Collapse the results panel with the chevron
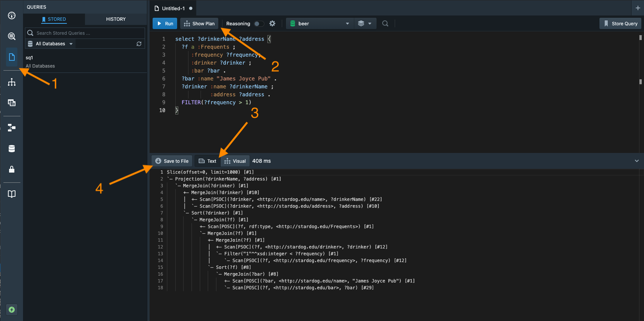The image size is (644, 321). click(x=636, y=161)
